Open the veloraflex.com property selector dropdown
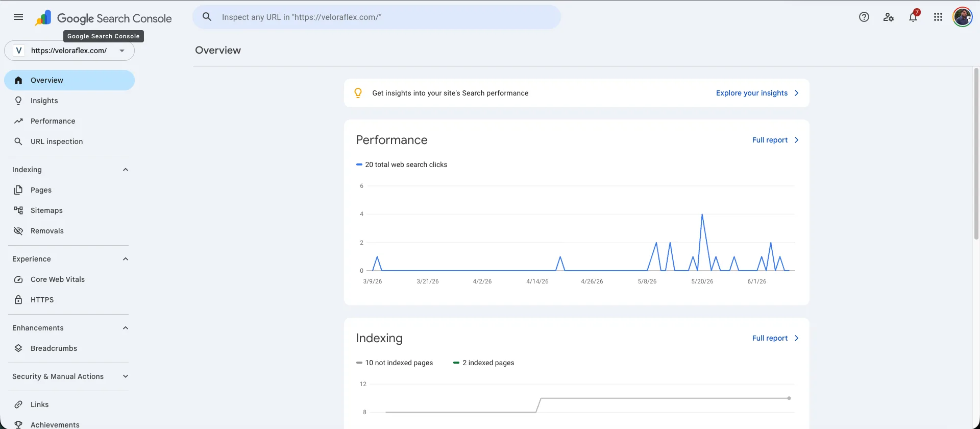Viewport: 980px width, 429px height. pyautogui.click(x=69, y=51)
